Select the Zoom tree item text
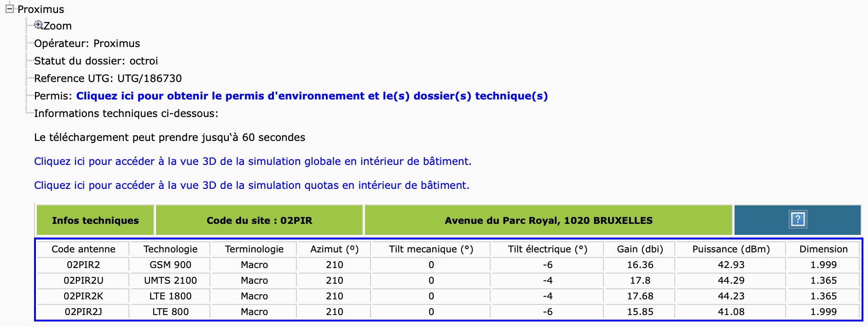Image resolution: width=868 pixels, height=327 pixels. tap(58, 26)
